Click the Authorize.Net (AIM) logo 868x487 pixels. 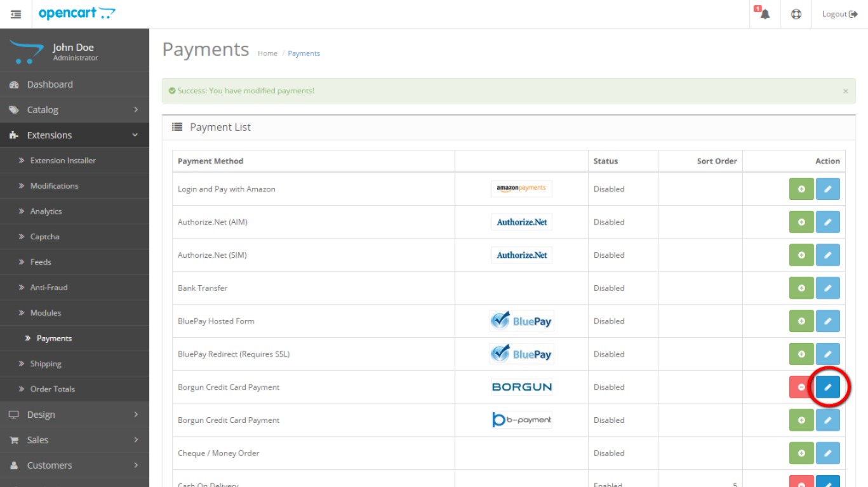(x=521, y=222)
